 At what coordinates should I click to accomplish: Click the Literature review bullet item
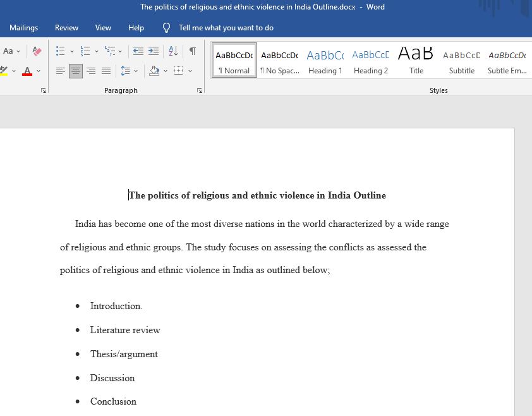(x=125, y=330)
